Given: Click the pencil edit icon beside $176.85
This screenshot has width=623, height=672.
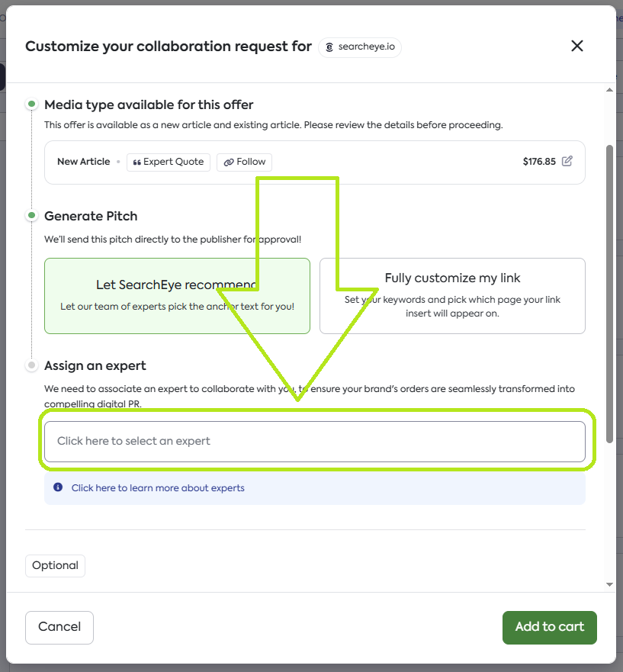Looking at the screenshot, I should coord(567,161).
